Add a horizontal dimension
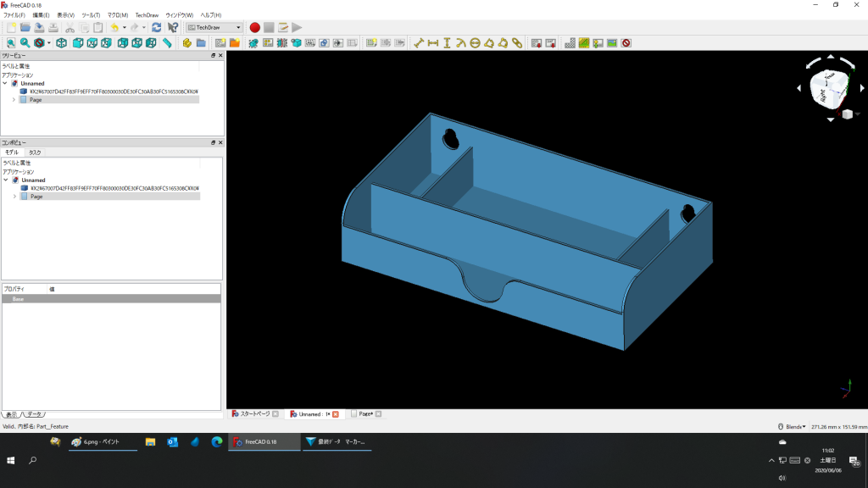 point(433,43)
